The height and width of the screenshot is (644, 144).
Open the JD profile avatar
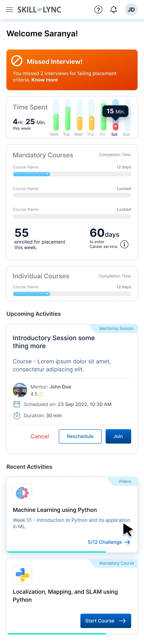point(131,10)
